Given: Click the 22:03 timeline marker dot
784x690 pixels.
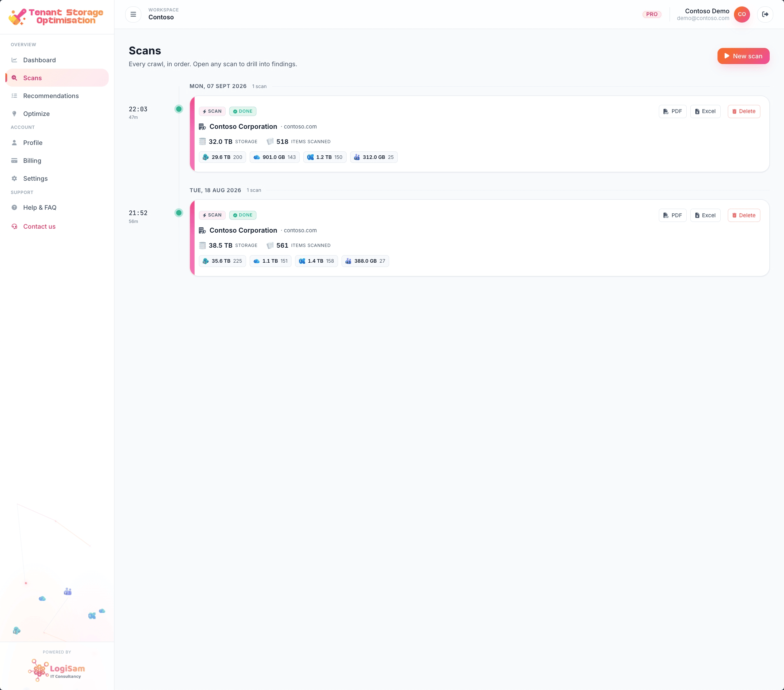Looking at the screenshot, I should point(179,109).
